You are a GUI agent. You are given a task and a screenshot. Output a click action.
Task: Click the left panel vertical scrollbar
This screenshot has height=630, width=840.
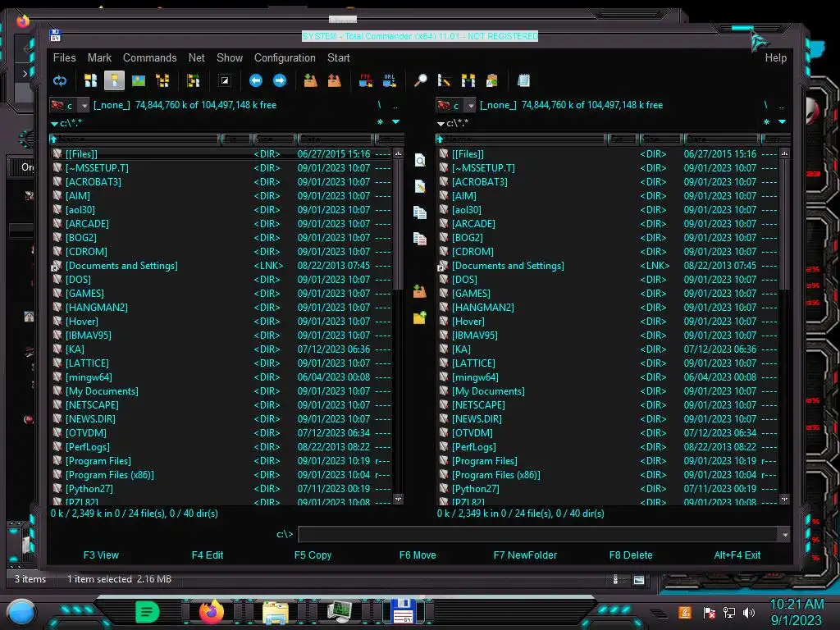(x=398, y=326)
